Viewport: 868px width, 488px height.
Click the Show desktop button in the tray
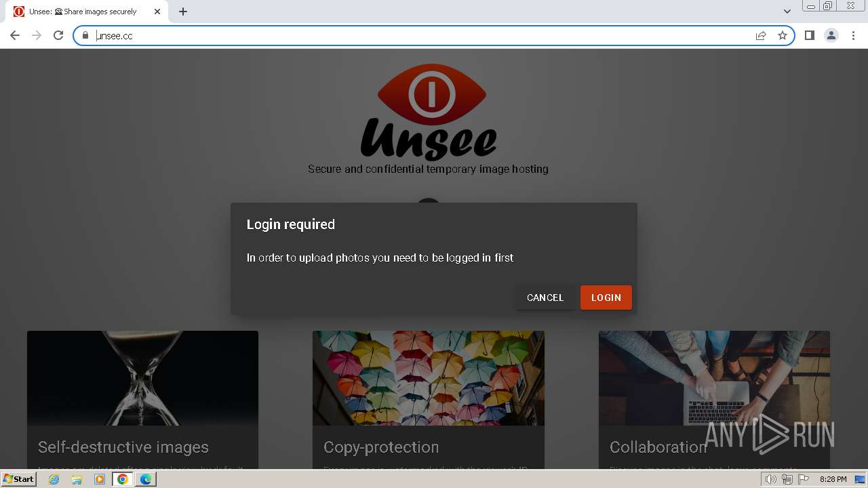click(860, 479)
